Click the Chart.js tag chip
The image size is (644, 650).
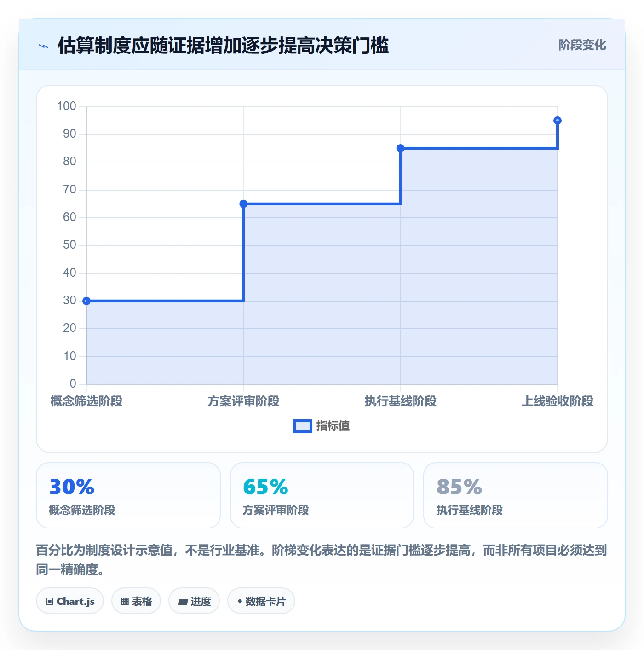tap(70, 601)
